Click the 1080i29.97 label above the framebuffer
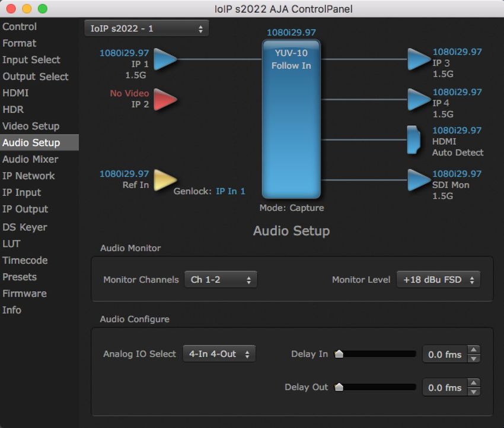This screenshot has width=504, height=428. [x=291, y=33]
